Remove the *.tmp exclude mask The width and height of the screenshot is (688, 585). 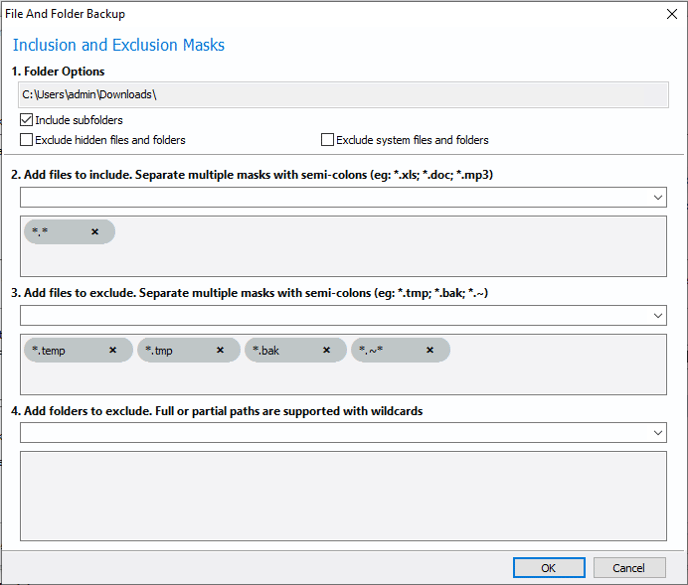(220, 350)
